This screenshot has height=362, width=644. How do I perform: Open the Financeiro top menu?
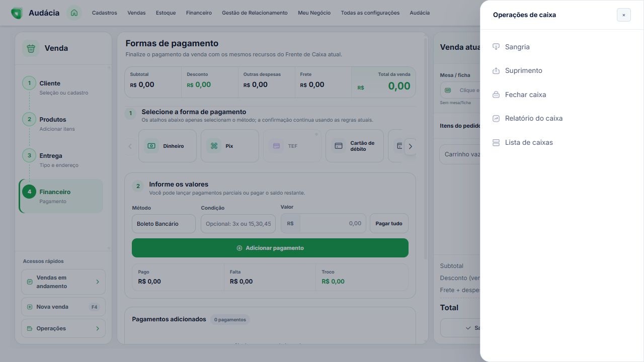click(199, 13)
